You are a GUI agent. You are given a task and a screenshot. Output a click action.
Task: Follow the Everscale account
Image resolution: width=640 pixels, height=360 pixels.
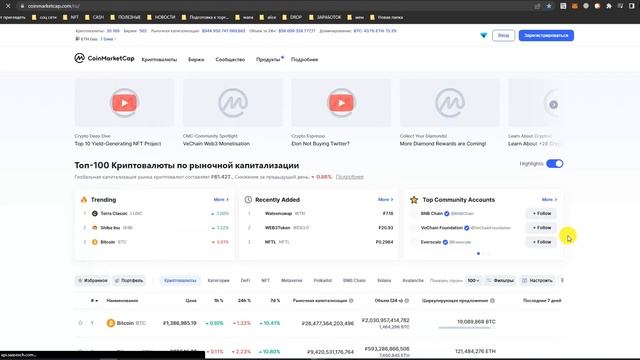tap(542, 242)
